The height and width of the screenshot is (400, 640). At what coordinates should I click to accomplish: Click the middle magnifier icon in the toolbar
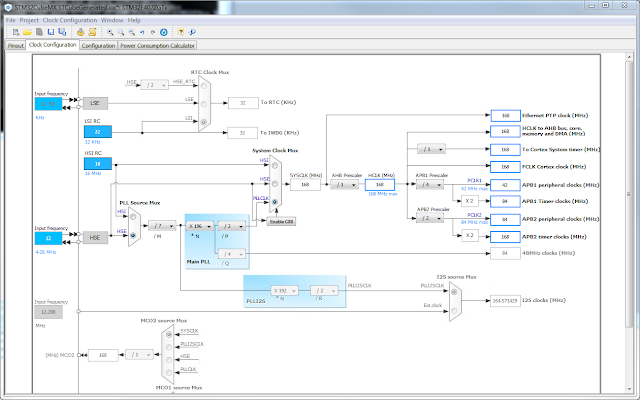(121, 32)
